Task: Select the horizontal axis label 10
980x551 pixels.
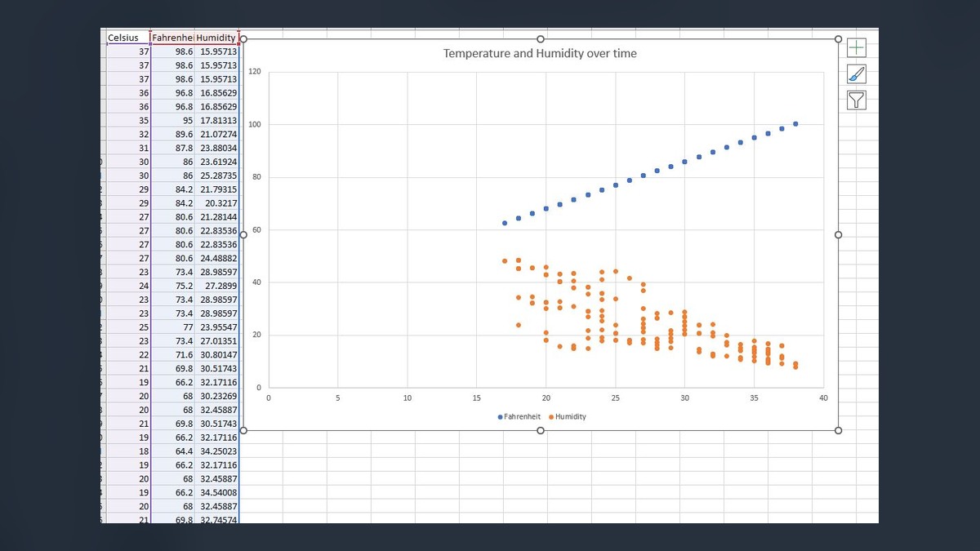Action: pos(407,398)
